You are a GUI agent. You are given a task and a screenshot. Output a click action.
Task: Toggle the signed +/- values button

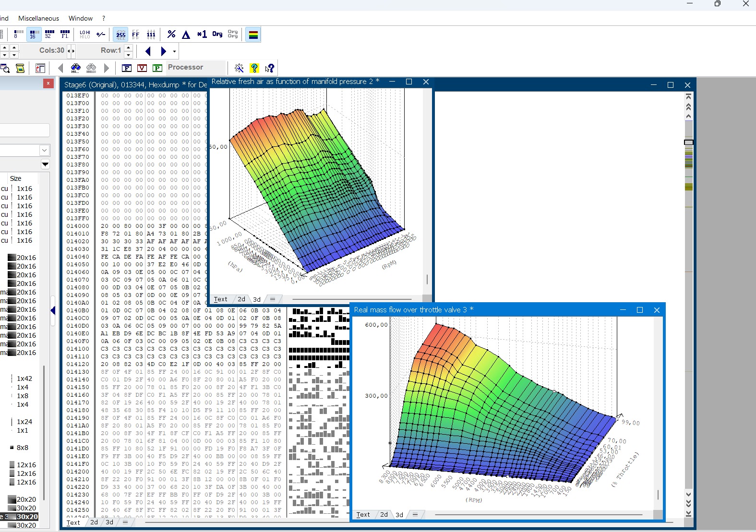click(x=101, y=35)
